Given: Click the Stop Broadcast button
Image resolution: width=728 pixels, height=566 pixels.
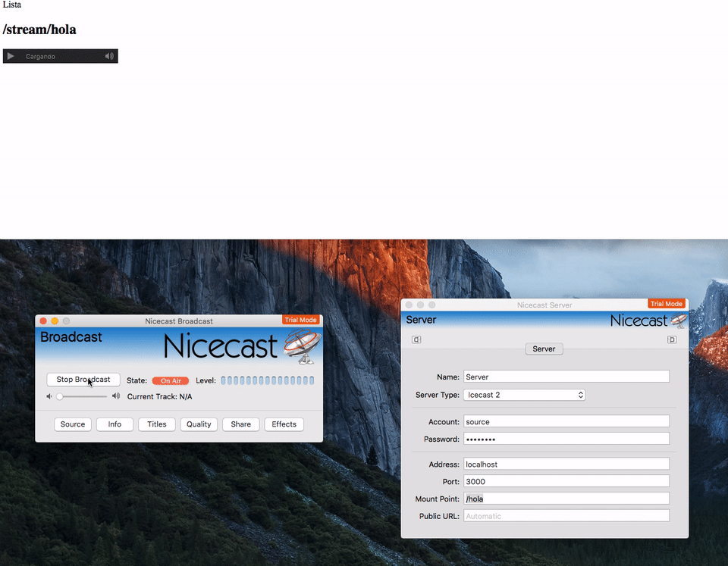Looking at the screenshot, I should click(x=83, y=380).
